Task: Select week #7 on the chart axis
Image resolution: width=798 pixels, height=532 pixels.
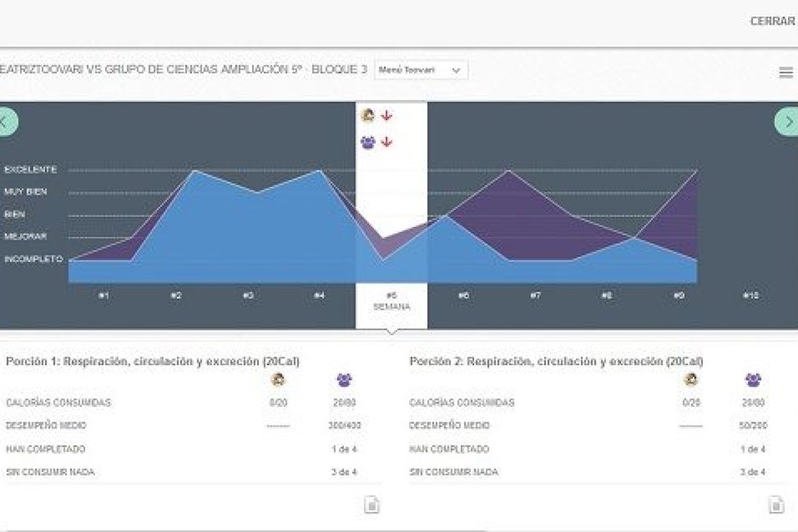Action: click(535, 295)
